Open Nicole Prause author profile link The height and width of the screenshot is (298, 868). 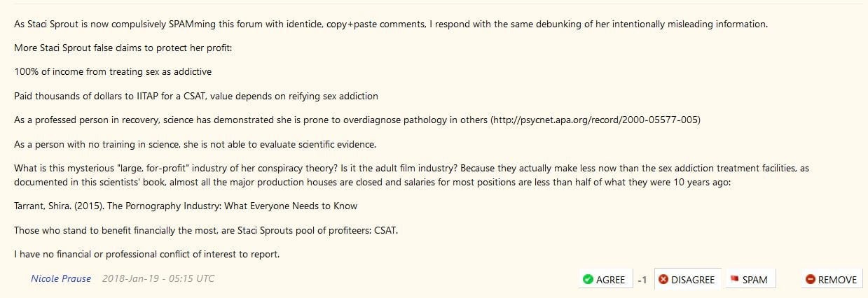click(61, 278)
